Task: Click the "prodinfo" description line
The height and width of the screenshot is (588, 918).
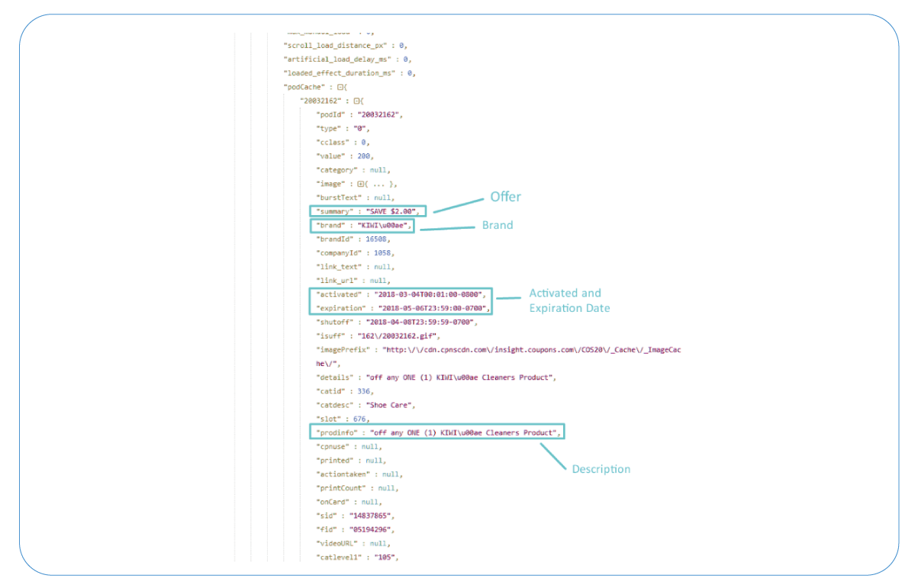Action: pyautogui.click(x=440, y=432)
